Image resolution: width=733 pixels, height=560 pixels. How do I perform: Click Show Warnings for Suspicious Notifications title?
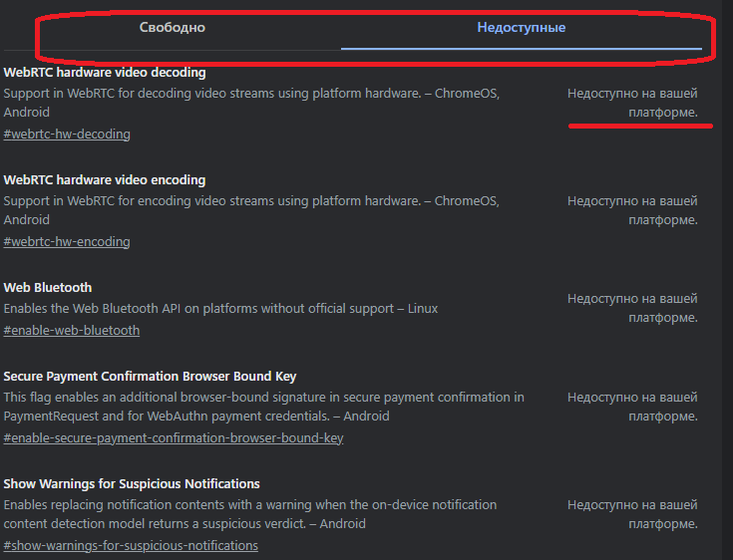[132, 483]
